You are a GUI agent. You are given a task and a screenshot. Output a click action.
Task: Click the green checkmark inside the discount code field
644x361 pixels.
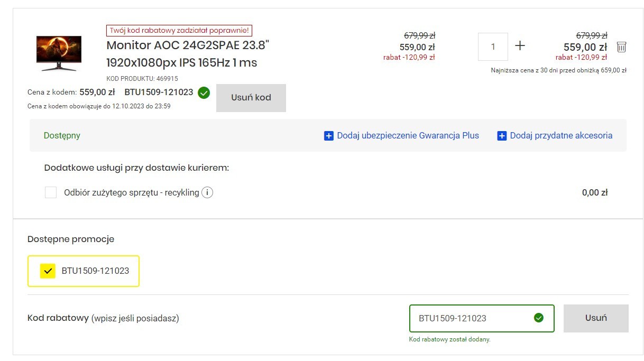click(x=539, y=318)
